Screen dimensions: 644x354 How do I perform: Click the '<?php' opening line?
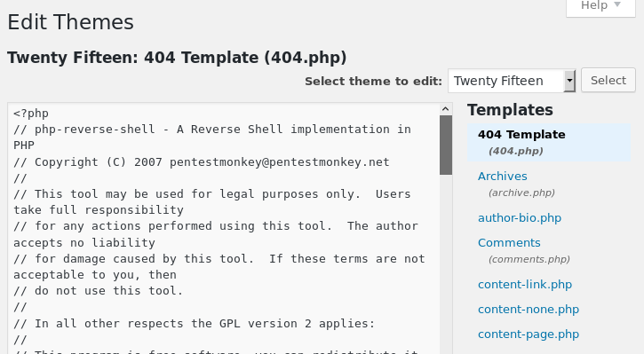click(31, 114)
